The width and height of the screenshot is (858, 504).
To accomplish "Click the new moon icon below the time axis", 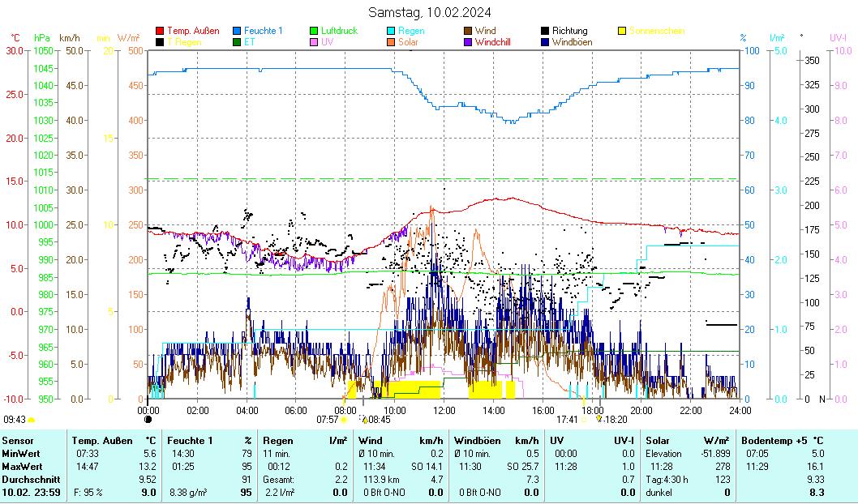I will tap(148, 420).
